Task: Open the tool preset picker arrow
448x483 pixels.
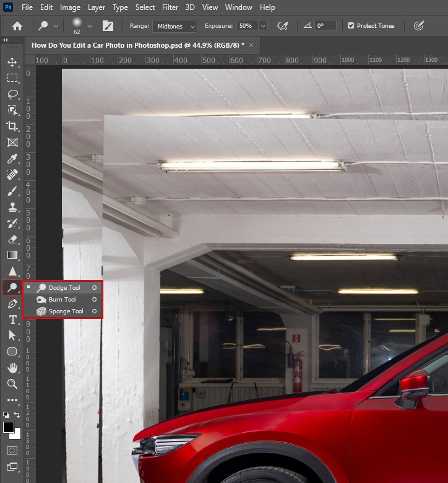Action: 56,26
